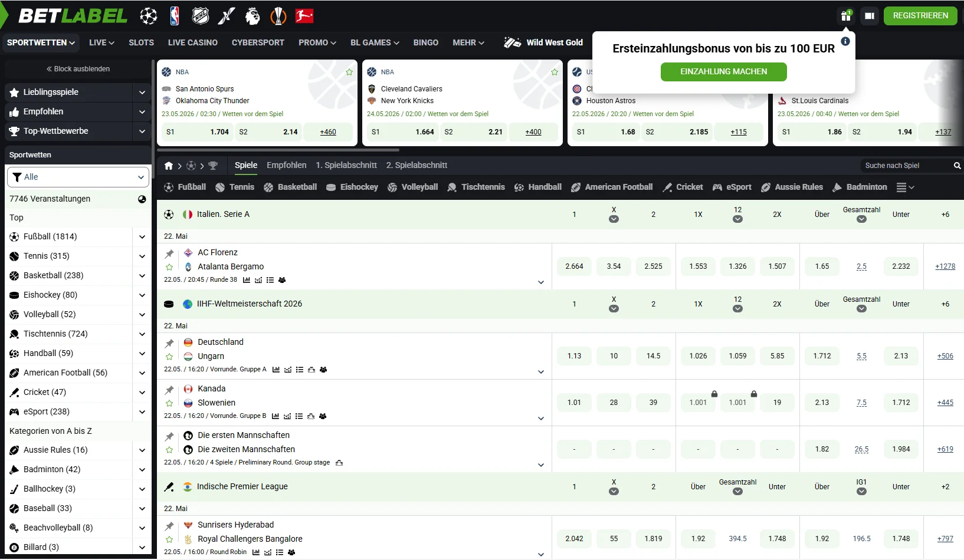Favorite the Cavaliers vs Knicks card star

click(x=555, y=72)
